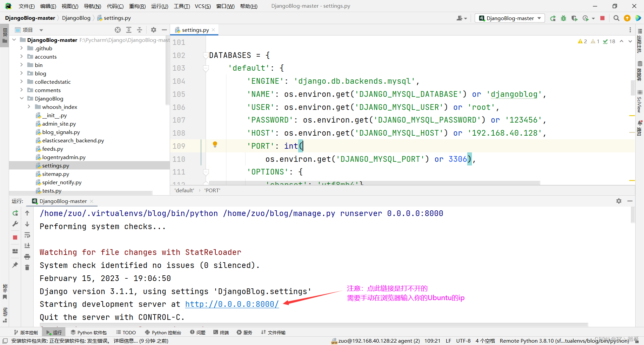Fold the 'default' block at line 103
The height and width of the screenshot is (345, 644).
tap(206, 68)
